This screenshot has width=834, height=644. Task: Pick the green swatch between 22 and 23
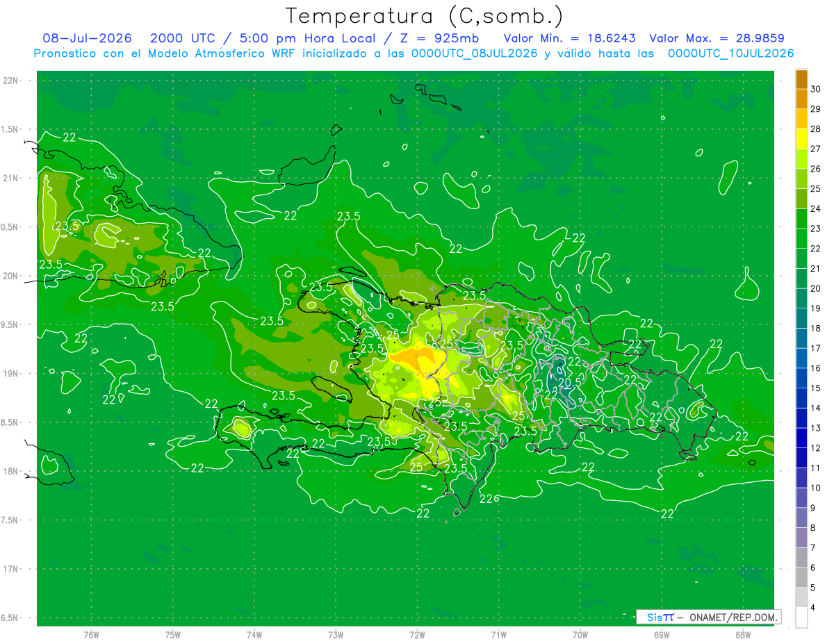pos(801,238)
